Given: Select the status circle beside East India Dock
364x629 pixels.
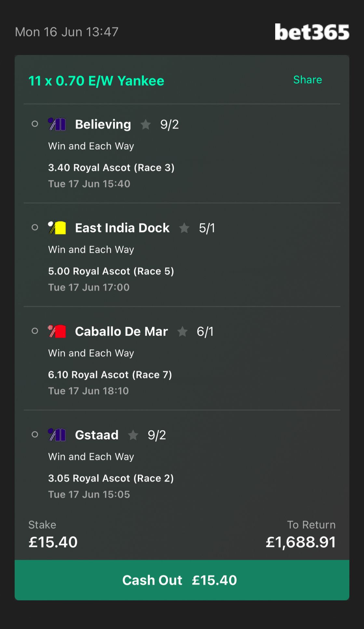Looking at the screenshot, I should coord(35,227).
